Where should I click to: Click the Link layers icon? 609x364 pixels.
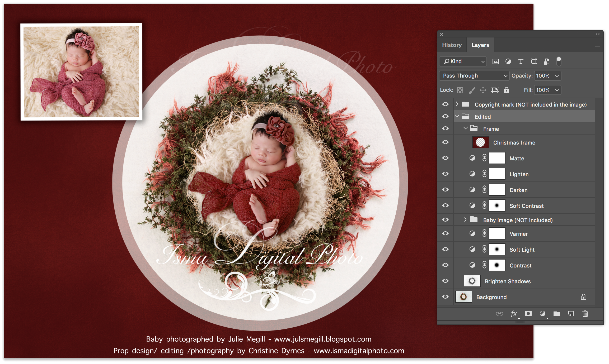[x=499, y=314]
